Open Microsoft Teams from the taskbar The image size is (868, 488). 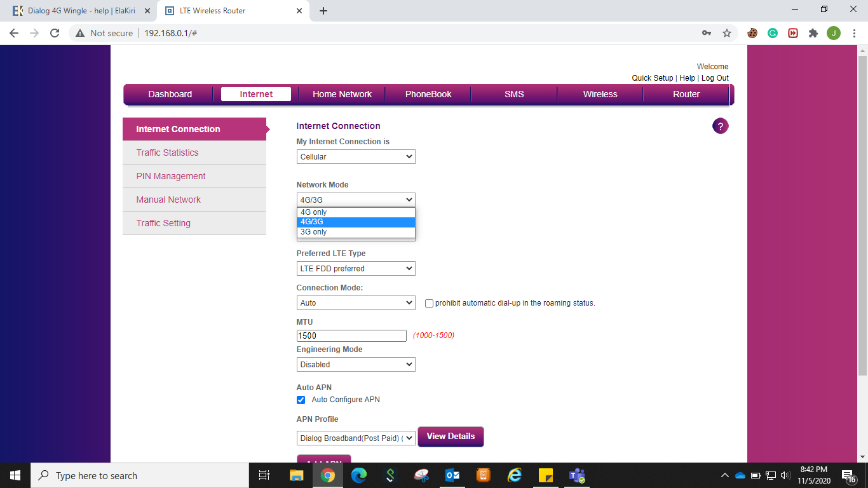coord(577,475)
